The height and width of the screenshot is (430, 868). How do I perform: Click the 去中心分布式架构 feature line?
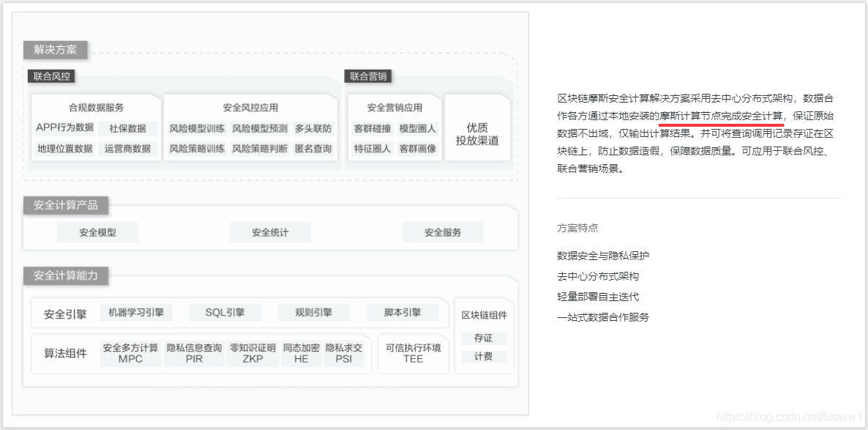(x=598, y=276)
